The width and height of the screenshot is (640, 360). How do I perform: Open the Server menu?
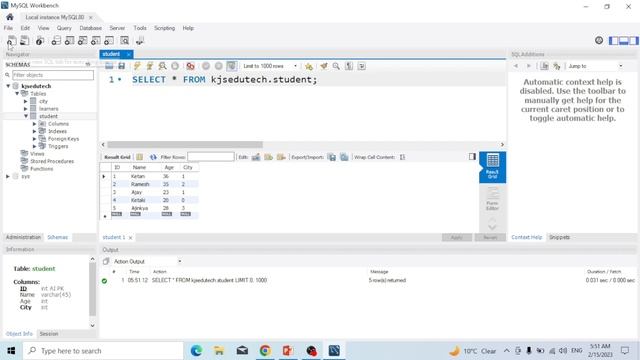click(x=117, y=28)
